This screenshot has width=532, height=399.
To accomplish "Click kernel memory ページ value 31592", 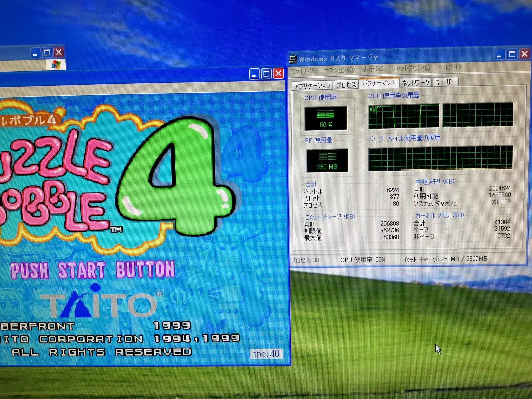I will click(502, 229).
